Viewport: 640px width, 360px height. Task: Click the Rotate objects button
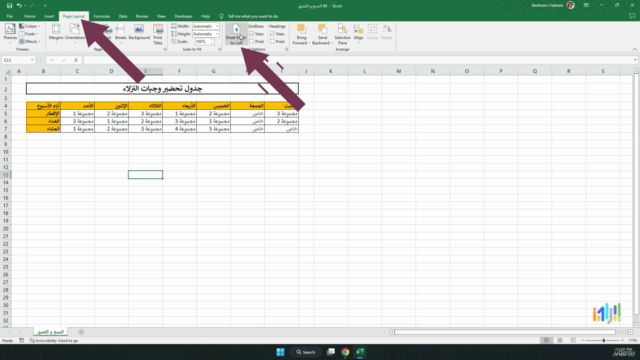point(387,33)
